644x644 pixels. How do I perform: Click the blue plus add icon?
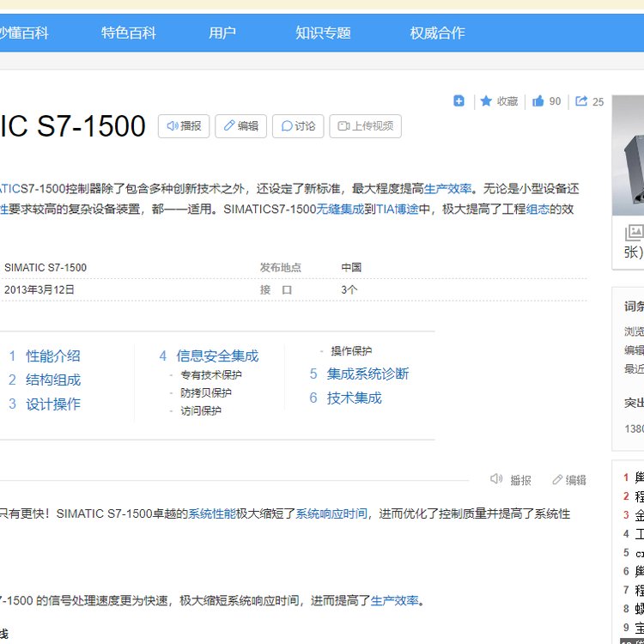click(x=459, y=101)
